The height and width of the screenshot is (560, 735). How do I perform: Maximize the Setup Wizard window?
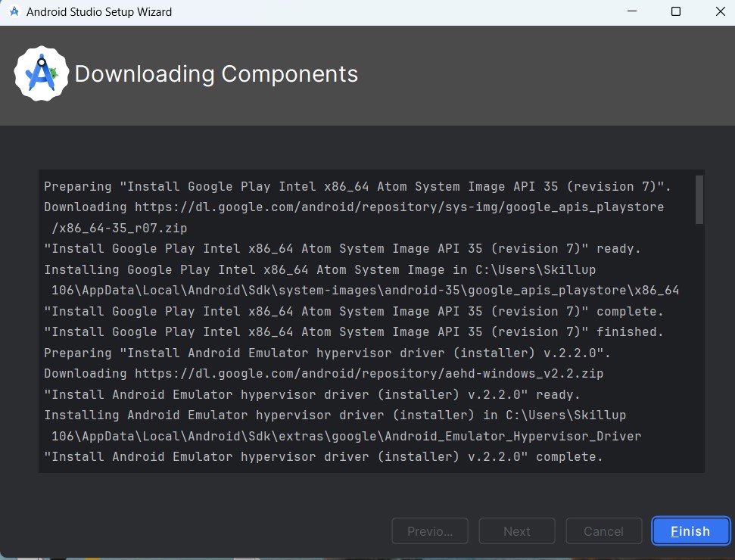coord(676,11)
